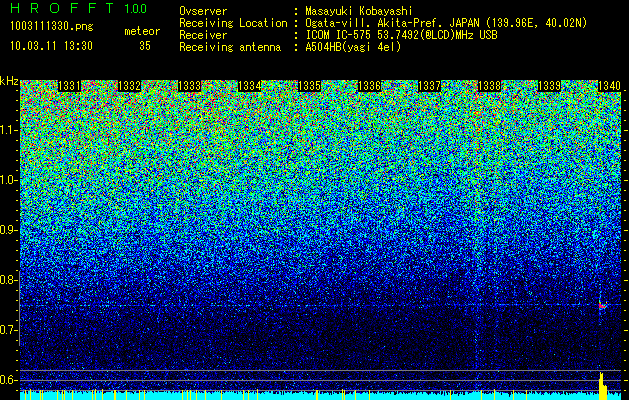
Task: Click the 1.1 frequency axis label
Action: pos(8,130)
